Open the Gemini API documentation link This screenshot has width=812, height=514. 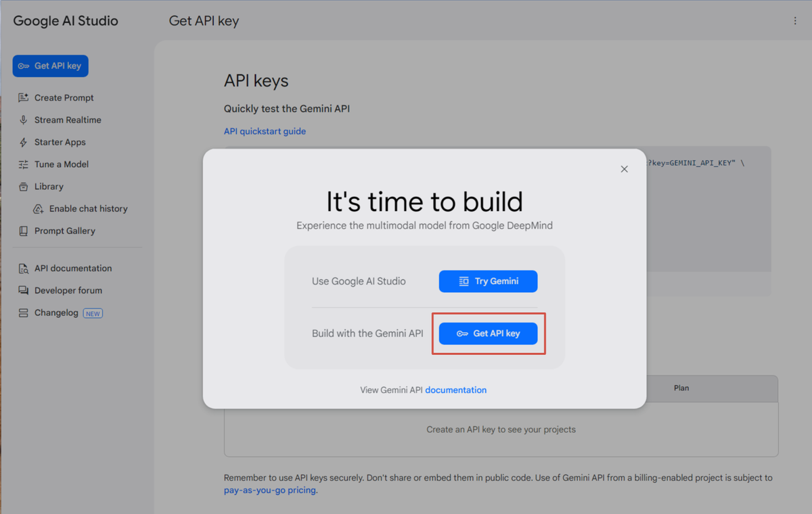[455, 390]
